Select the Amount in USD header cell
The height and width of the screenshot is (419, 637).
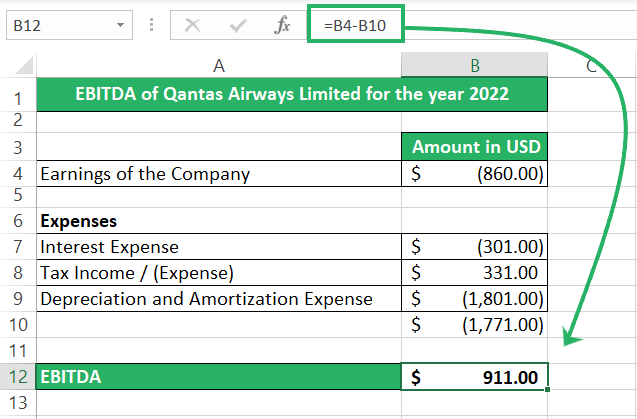[x=476, y=147]
